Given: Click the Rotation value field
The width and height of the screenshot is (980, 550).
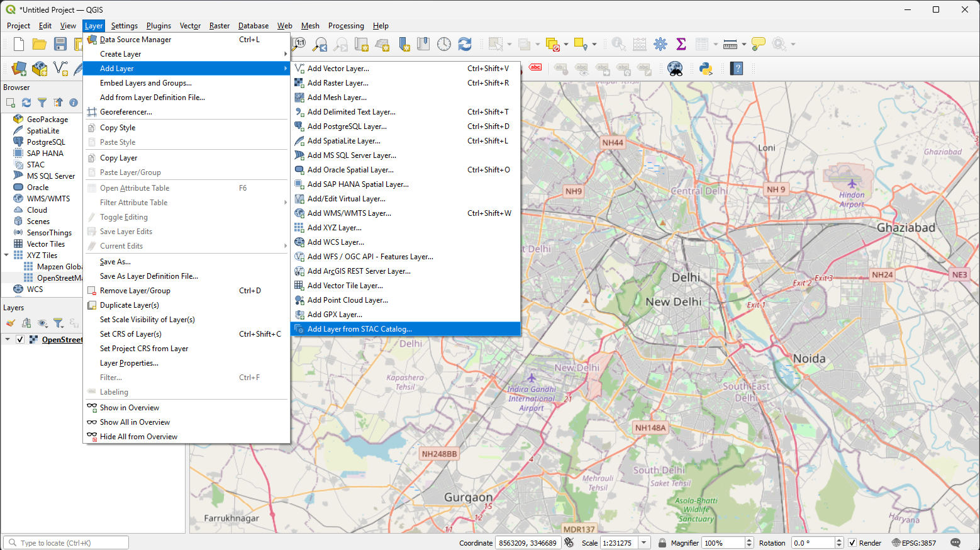Looking at the screenshot, I should point(813,543).
